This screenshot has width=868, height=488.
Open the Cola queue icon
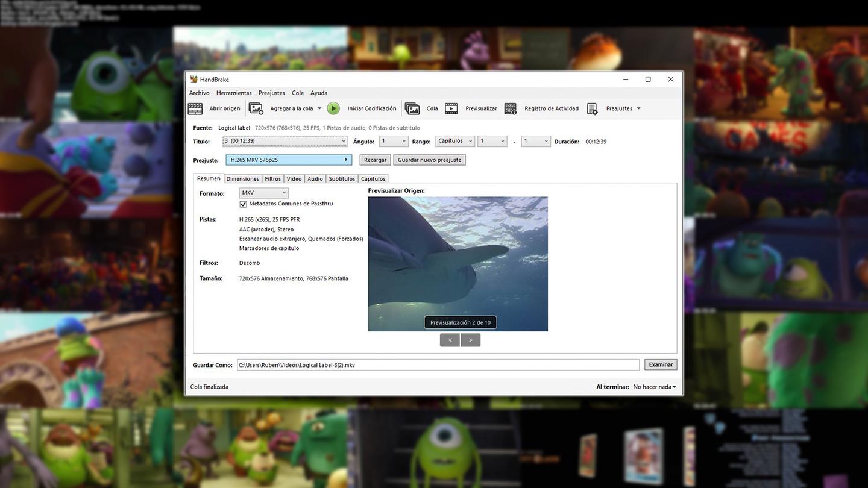(412, 109)
